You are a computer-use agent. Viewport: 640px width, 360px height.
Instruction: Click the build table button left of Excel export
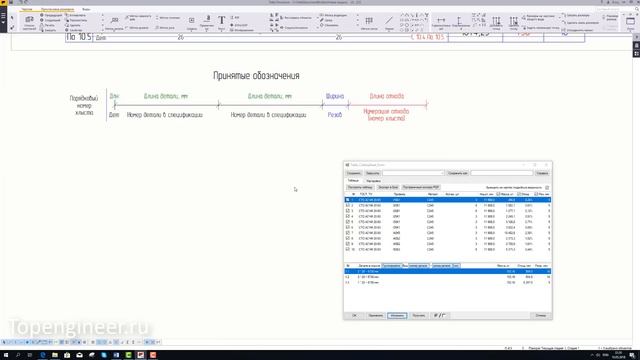tap(360, 187)
